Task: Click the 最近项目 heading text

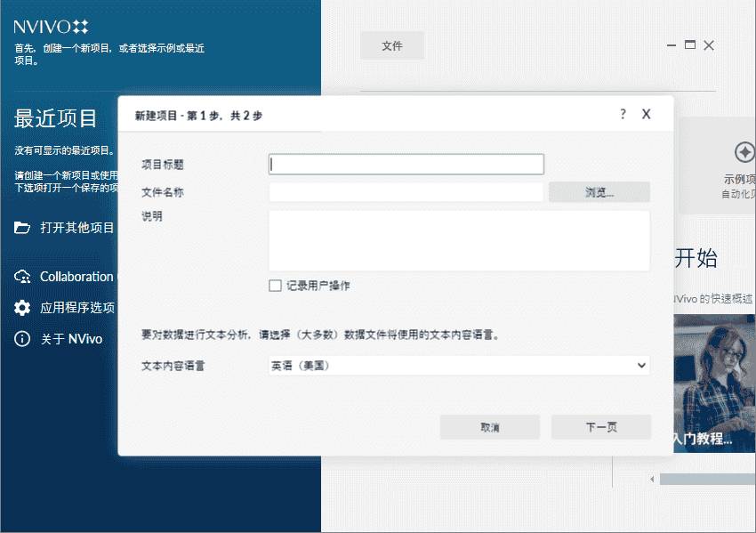Action: click(55, 118)
